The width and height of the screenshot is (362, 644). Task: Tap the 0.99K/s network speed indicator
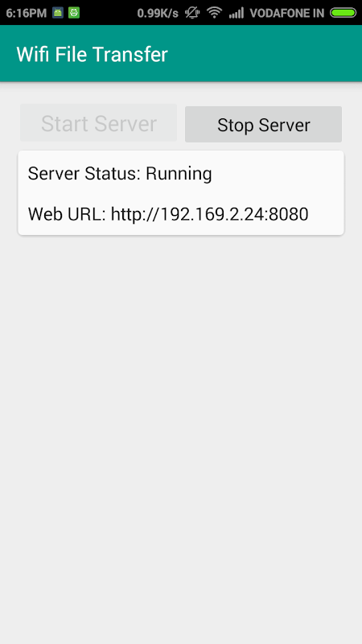pyautogui.click(x=158, y=13)
